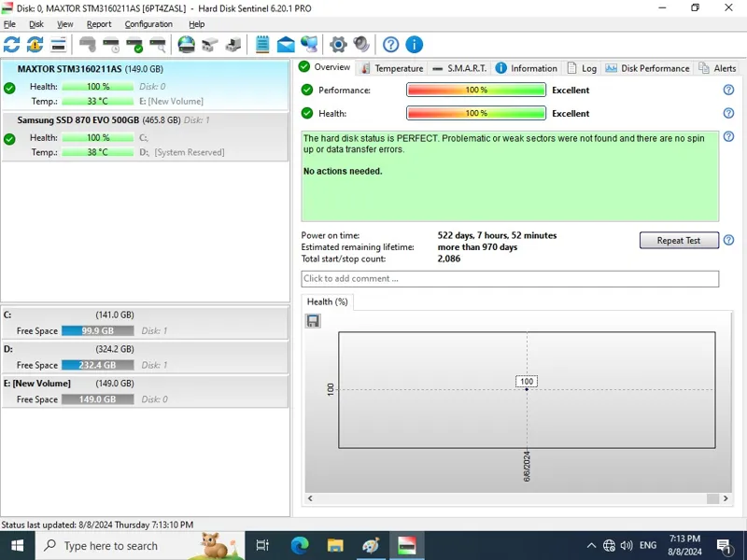Click the 100 data point on health graph
747x560 pixels.
[x=527, y=389]
